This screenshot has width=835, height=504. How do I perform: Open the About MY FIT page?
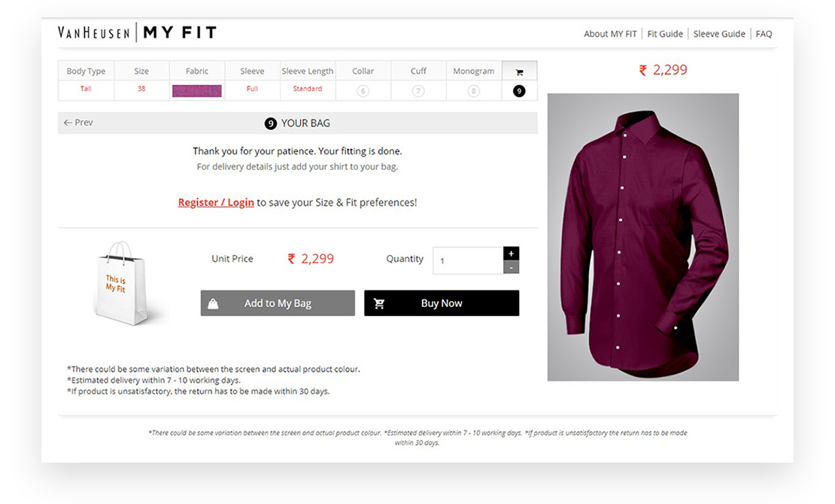[x=610, y=34]
